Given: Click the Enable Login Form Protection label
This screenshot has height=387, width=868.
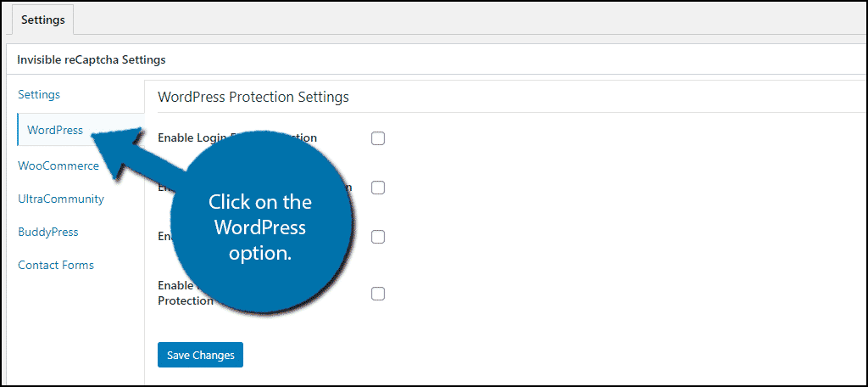Looking at the screenshot, I should [x=237, y=137].
